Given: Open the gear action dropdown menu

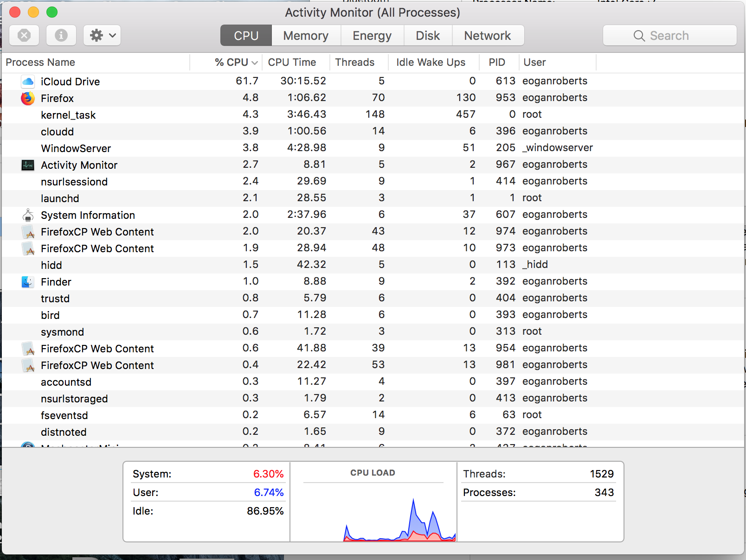Looking at the screenshot, I should pyautogui.click(x=102, y=35).
